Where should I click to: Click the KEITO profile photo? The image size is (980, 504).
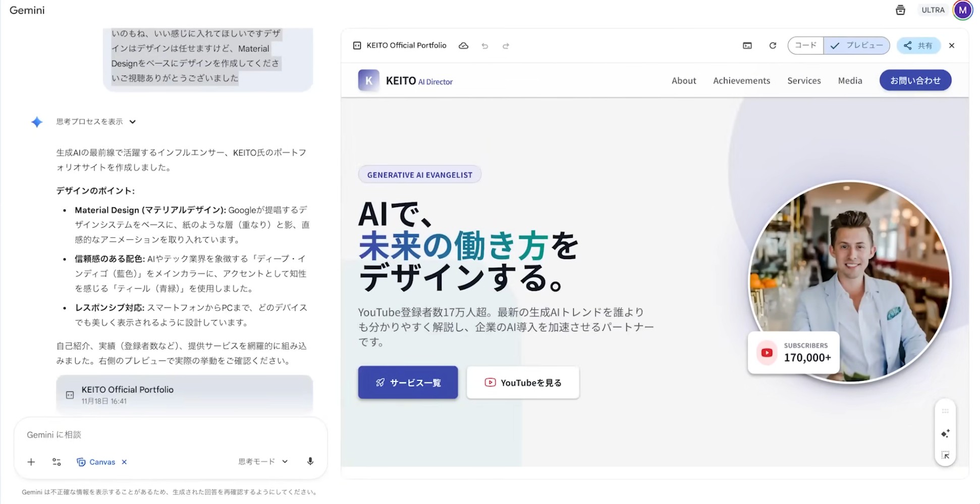(x=850, y=282)
